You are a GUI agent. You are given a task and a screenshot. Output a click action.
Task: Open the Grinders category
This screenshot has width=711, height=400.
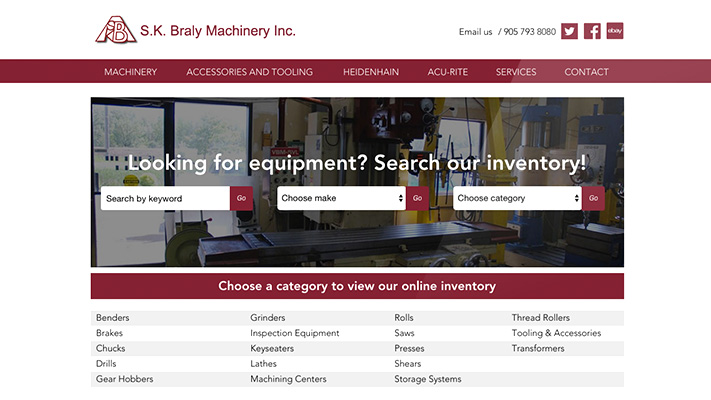point(268,318)
